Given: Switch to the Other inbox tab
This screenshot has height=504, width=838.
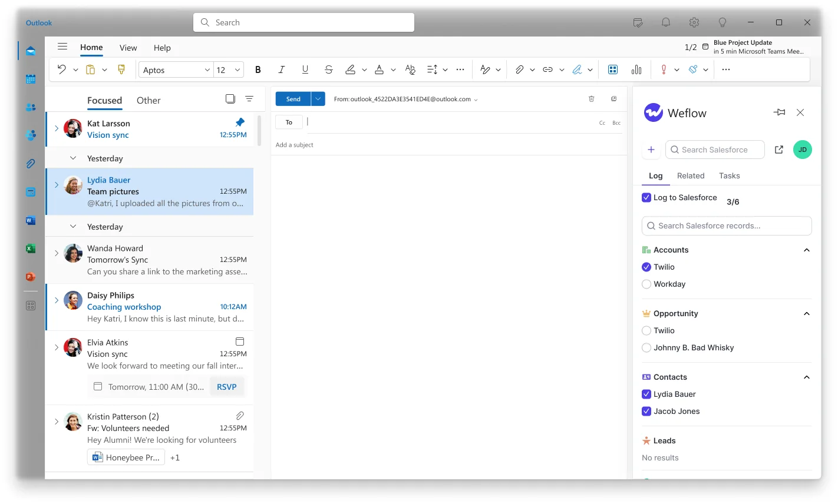Looking at the screenshot, I should (149, 100).
